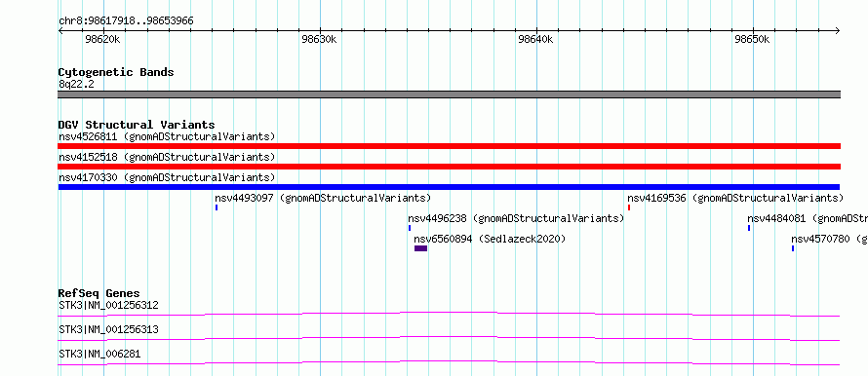Open nsv4496238 (gnomADStructuralVariants) label
This screenshot has width=868, height=376.
point(516,218)
